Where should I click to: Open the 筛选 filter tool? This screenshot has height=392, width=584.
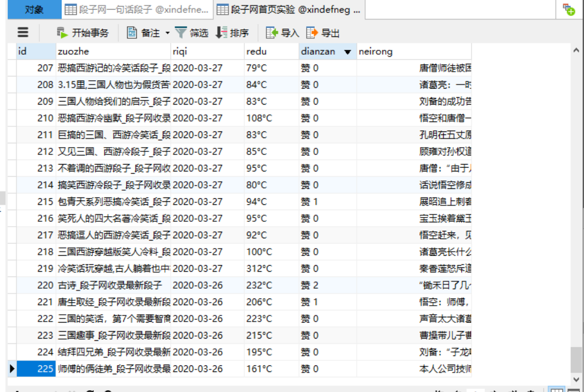point(181,33)
